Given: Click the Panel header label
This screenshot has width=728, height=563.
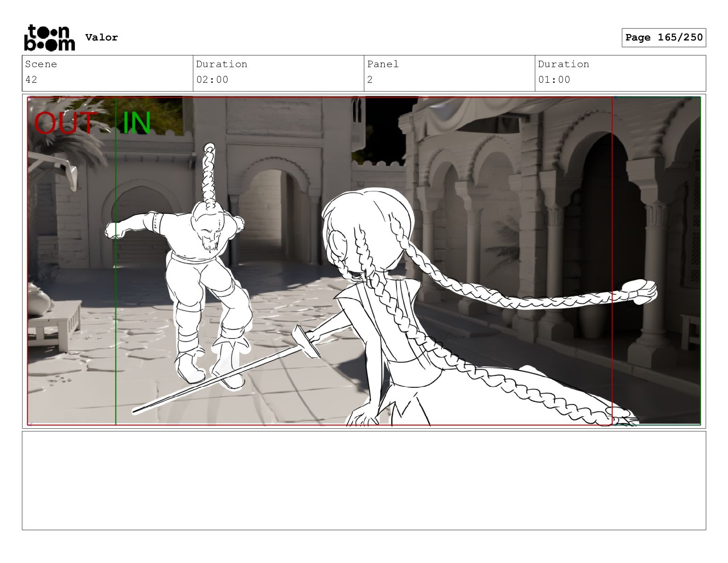Looking at the screenshot, I should click(382, 64).
